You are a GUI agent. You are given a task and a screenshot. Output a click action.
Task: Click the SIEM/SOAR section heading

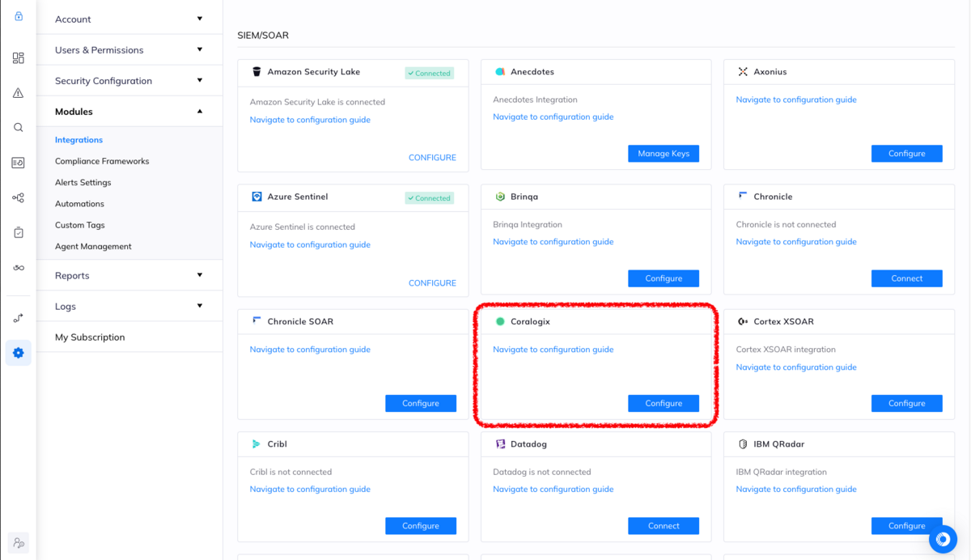(x=263, y=36)
